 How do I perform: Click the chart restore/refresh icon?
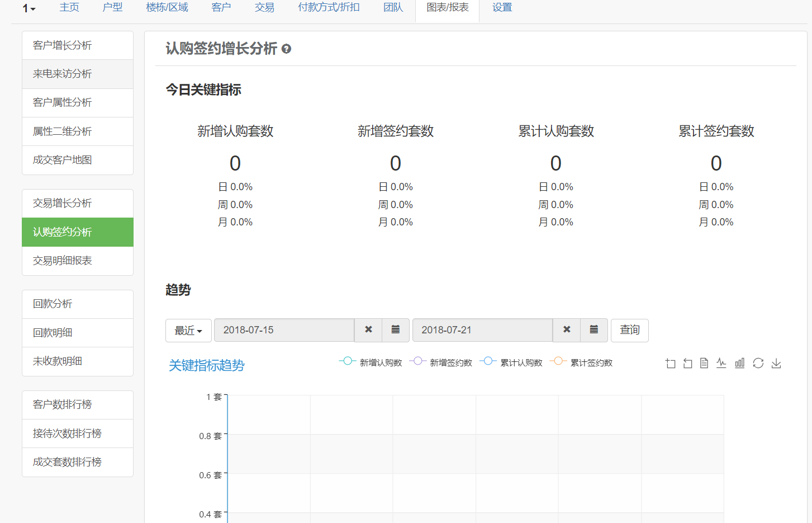pyautogui.click(x=758, y=364)
